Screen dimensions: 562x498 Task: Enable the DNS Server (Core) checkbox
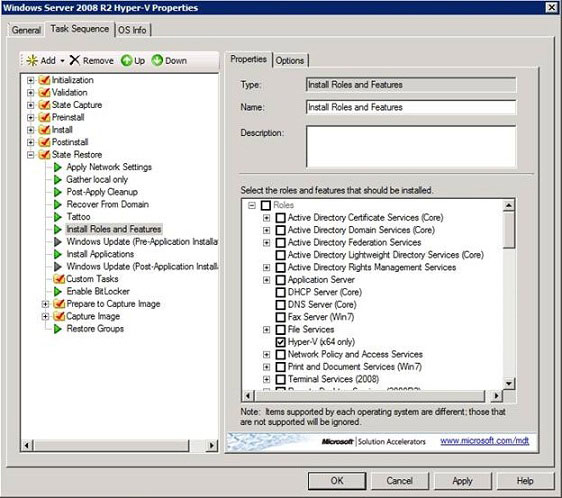281,304
